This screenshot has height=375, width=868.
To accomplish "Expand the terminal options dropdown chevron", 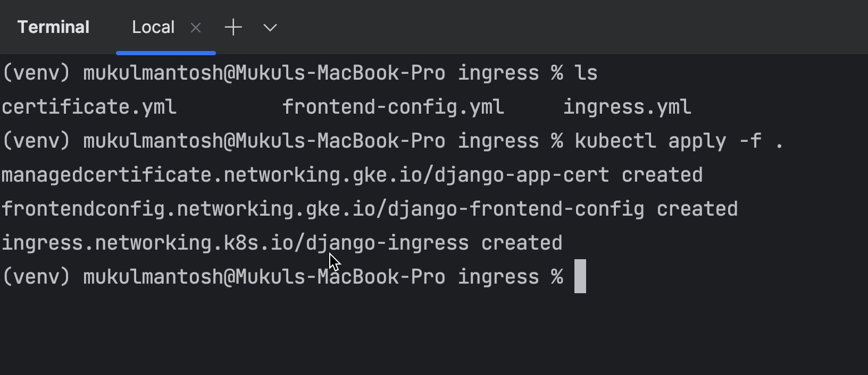I will click(x=270, y=28).
